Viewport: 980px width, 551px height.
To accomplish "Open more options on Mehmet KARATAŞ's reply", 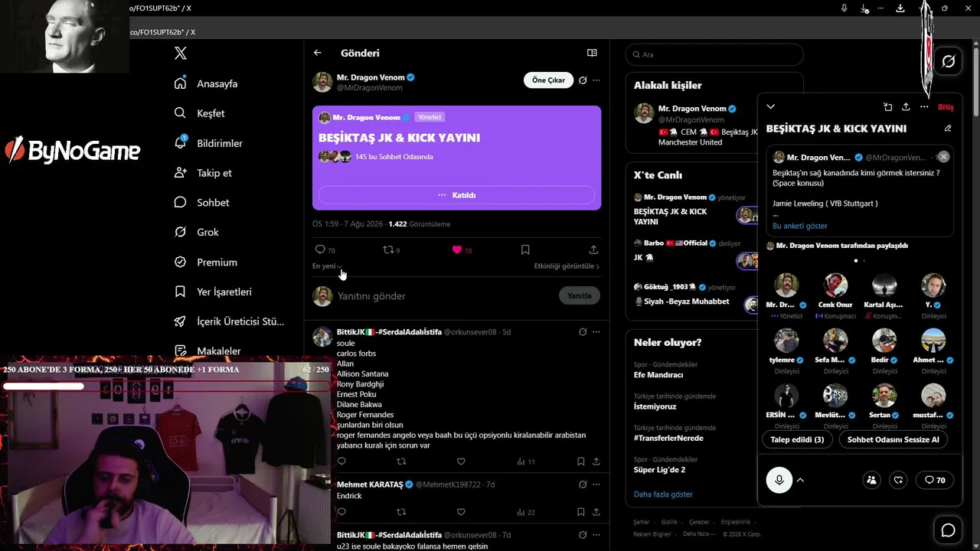I will 596,484.
